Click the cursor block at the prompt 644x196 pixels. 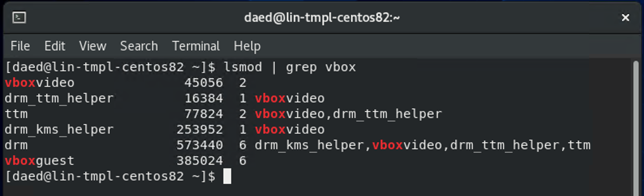point(227,176)
